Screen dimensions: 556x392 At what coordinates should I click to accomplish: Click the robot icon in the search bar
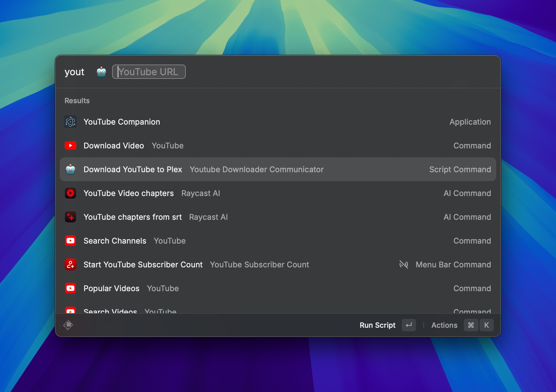pyautogui.click(x=101, y=72)
